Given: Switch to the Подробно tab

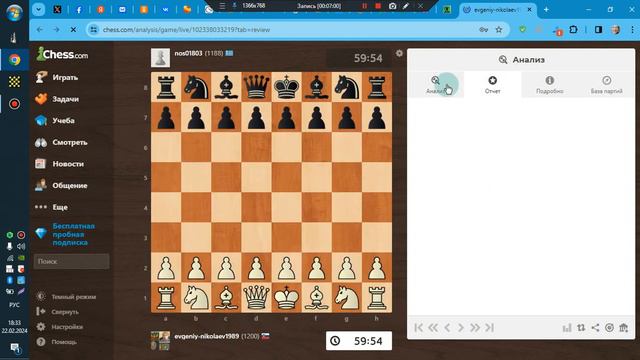Looking at the screenshot, I should point(550,85).
